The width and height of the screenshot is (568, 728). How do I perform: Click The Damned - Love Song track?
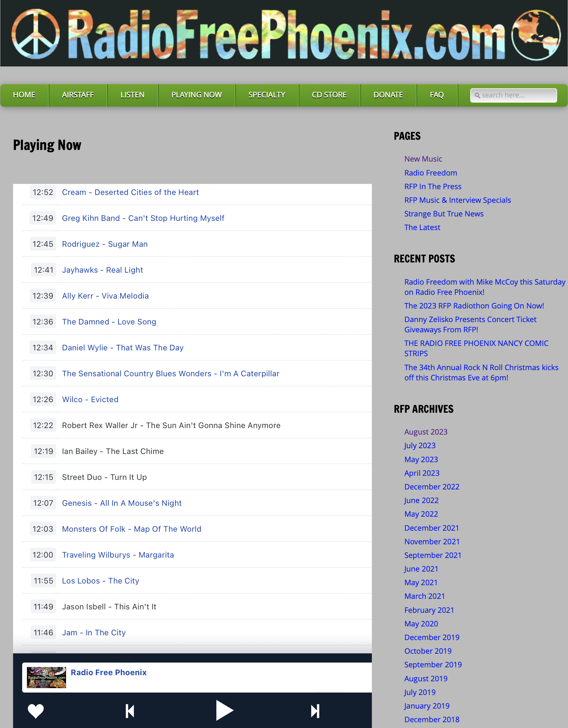tap(109, 322)
